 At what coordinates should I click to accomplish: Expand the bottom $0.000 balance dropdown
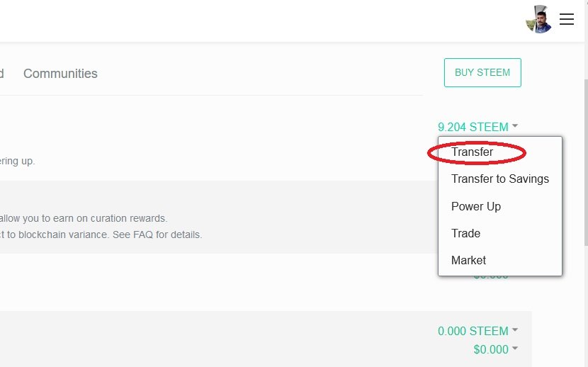point(491,349)
